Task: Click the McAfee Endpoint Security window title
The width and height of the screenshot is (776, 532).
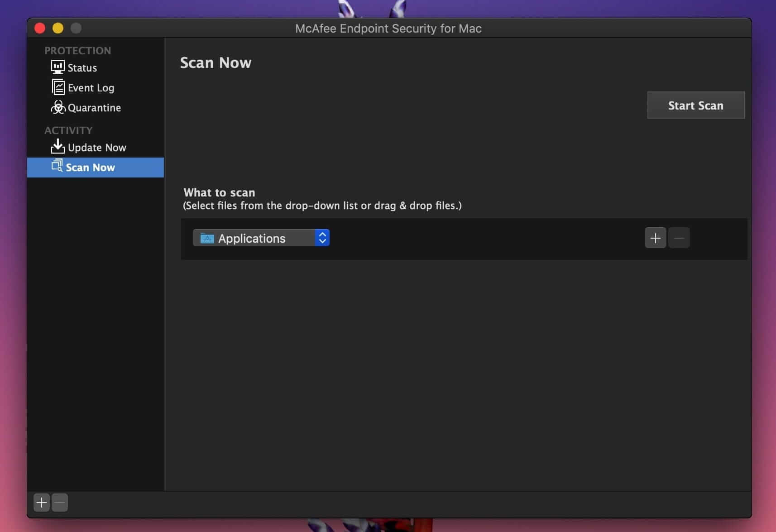Action: 388,29
